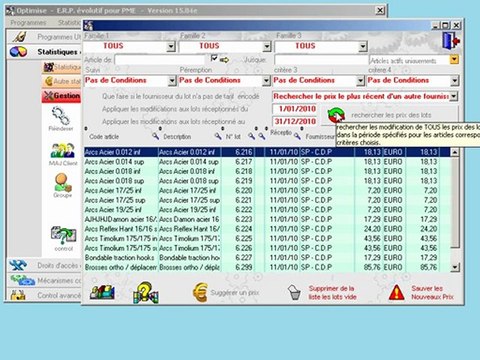Image resolution: width=480 pixels, height=360 pixels.
Task: Open the Suivi Pas de Conditions dropdown
Action: [172, 81]
